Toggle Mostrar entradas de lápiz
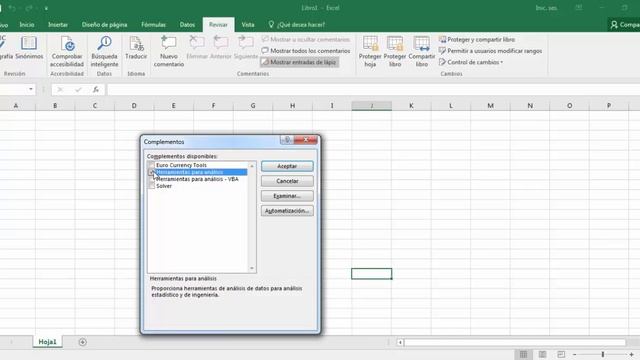640x360 pixels. [299, 62]
